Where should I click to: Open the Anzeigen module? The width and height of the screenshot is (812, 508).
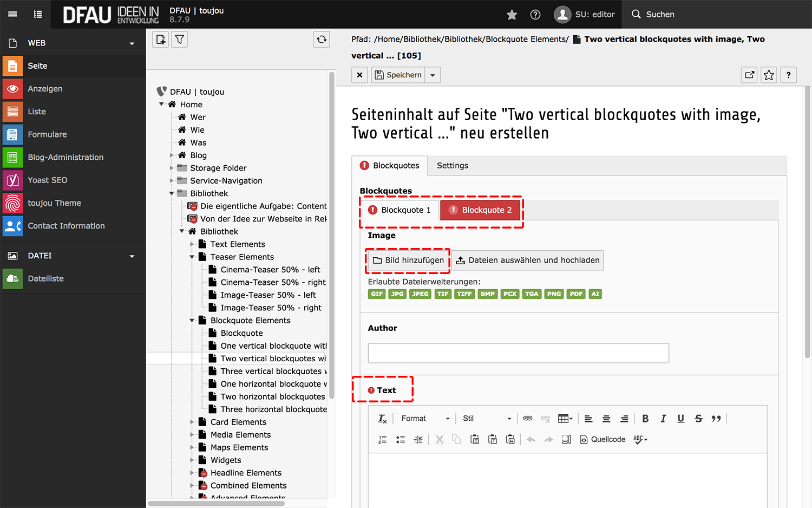pos(73,88)
